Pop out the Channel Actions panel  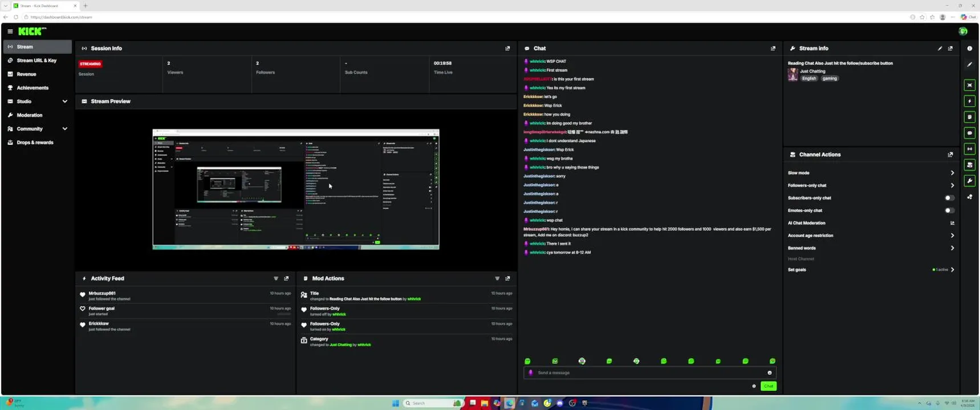point(950,154)
